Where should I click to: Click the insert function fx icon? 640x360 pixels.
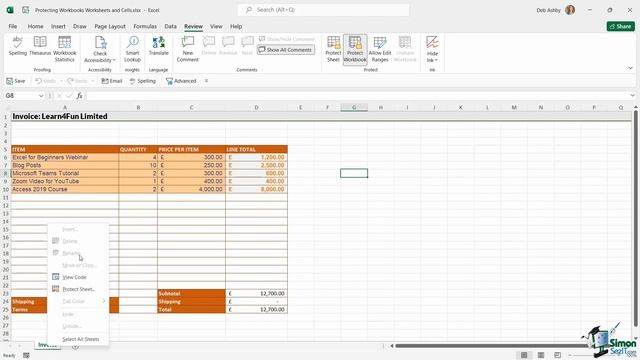80,96
